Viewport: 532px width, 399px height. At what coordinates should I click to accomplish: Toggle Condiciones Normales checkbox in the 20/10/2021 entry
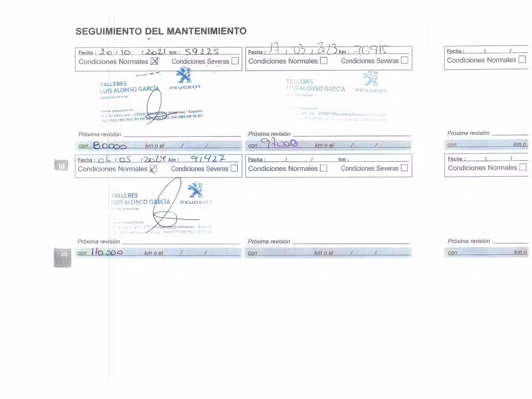click(x=154, y=61)
